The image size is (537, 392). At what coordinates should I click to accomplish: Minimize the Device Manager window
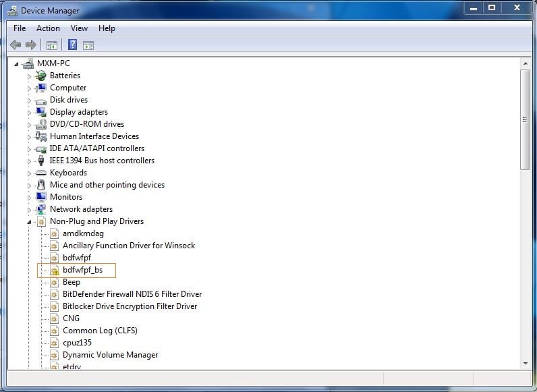pyautogui.click(x=474, y=8)
